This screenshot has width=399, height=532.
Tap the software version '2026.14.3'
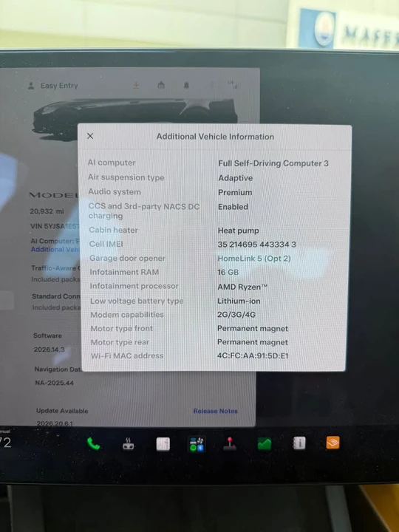pyautogui.click(x=49, y=349)
